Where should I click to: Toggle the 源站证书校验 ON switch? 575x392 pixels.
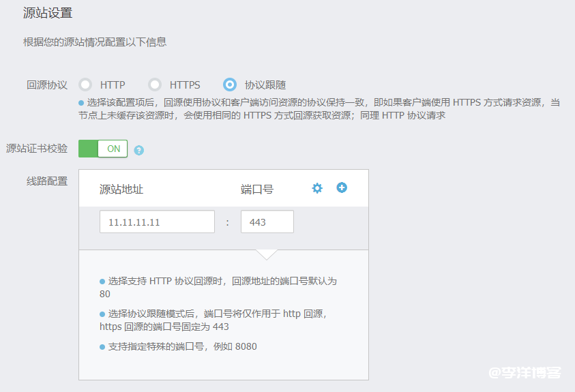(x=103, y=149)
